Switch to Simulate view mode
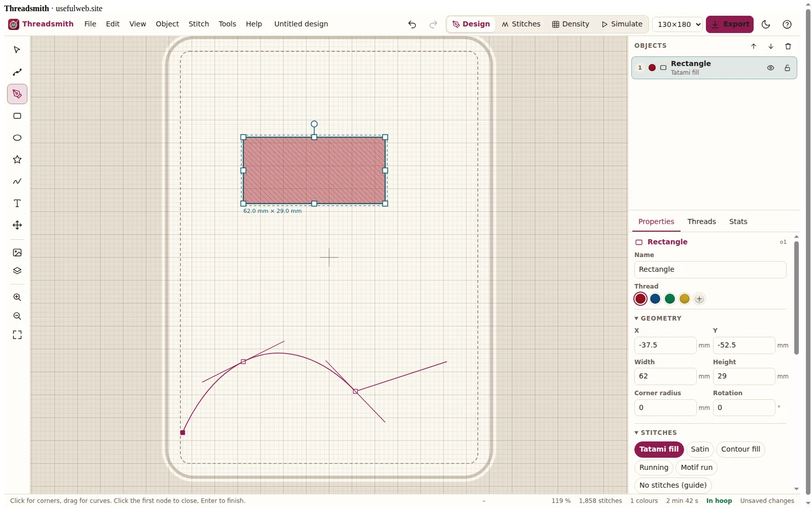The height and width of the screenshot is (508, 812). [x=622, y=24]
